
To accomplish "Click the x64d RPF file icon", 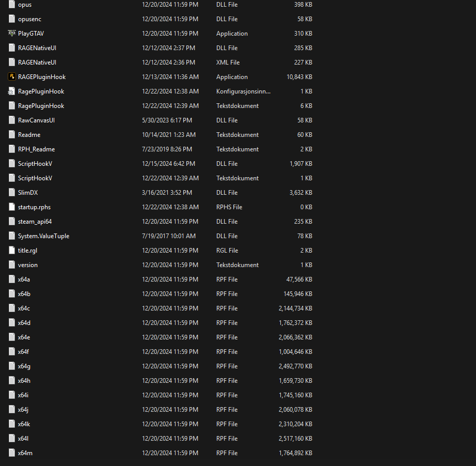I will click(12, 323).
